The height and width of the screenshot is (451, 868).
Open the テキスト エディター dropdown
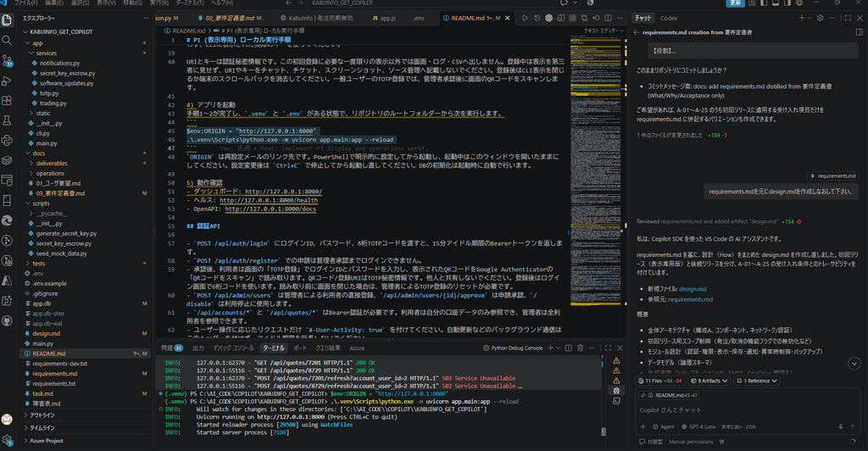pyautogui.click(x=604, y=31)
